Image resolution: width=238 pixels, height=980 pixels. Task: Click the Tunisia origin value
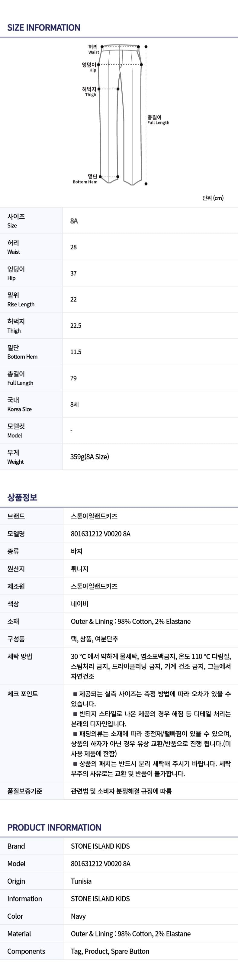click(x=81, y=881)
